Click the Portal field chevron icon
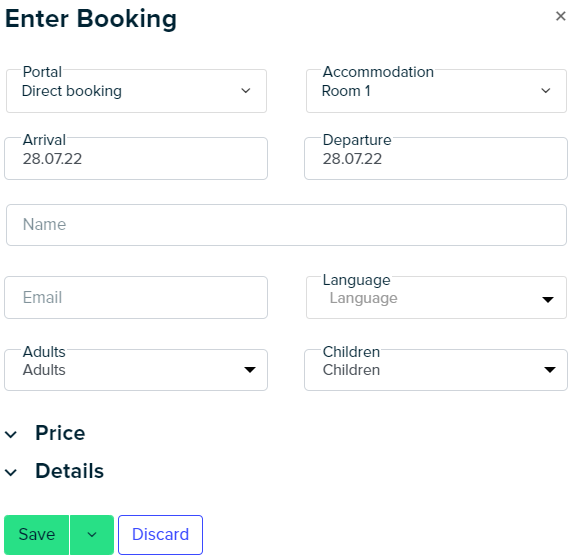 [246, 91]
